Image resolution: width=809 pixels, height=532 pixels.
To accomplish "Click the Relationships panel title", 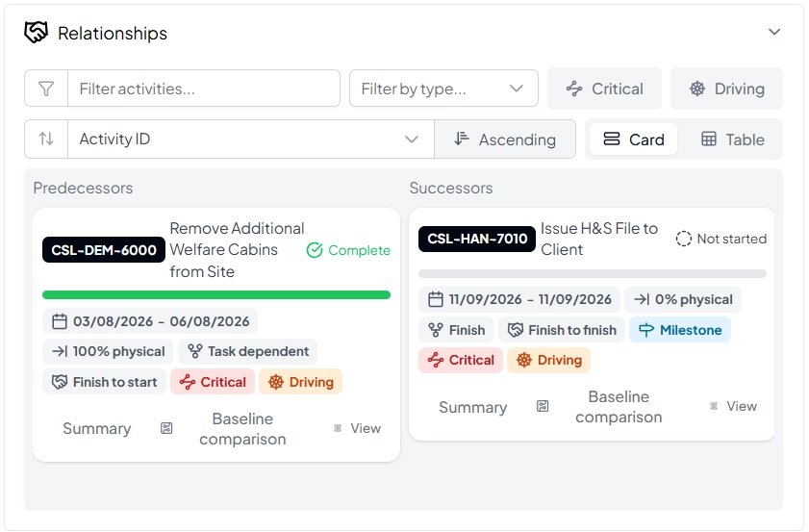I will [x=113, y=33].
